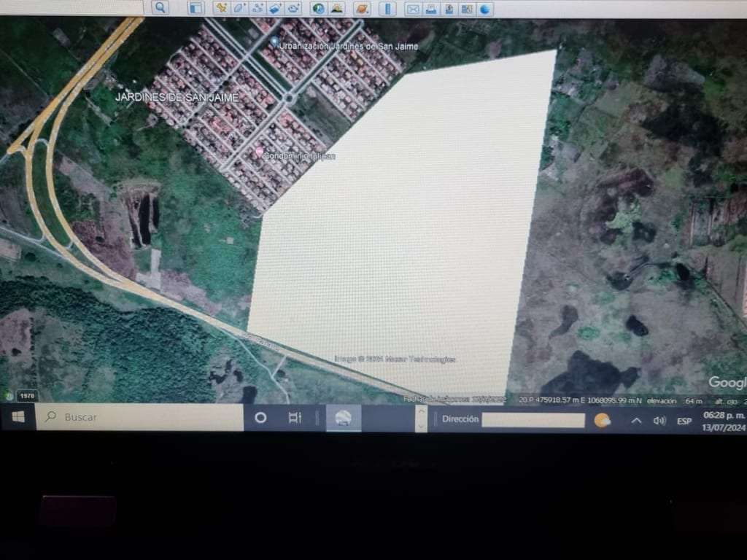The height and width of the screenshot is (560, 747).
Task: Open the historical imagery clock icon
Action: point(318,9)
